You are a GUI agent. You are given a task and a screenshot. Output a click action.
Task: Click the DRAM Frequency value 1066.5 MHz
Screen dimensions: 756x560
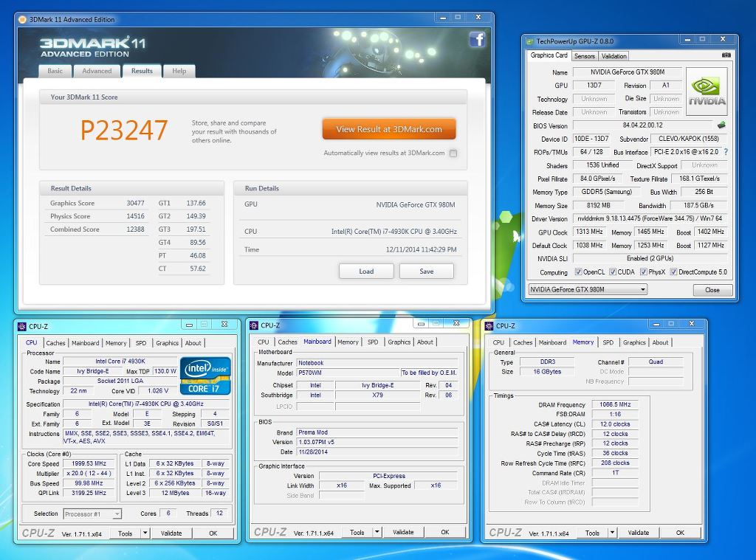click(x=615, y=404)
